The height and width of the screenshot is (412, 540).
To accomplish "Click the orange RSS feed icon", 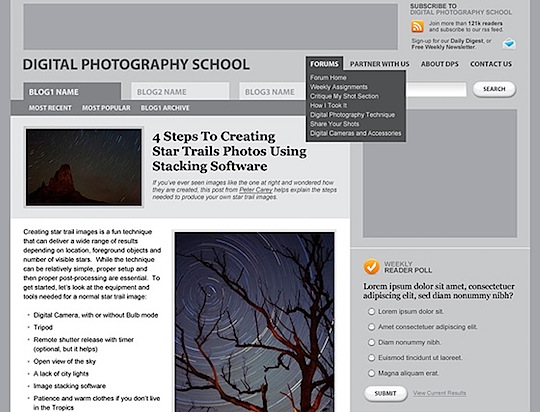I will [417, 27].
